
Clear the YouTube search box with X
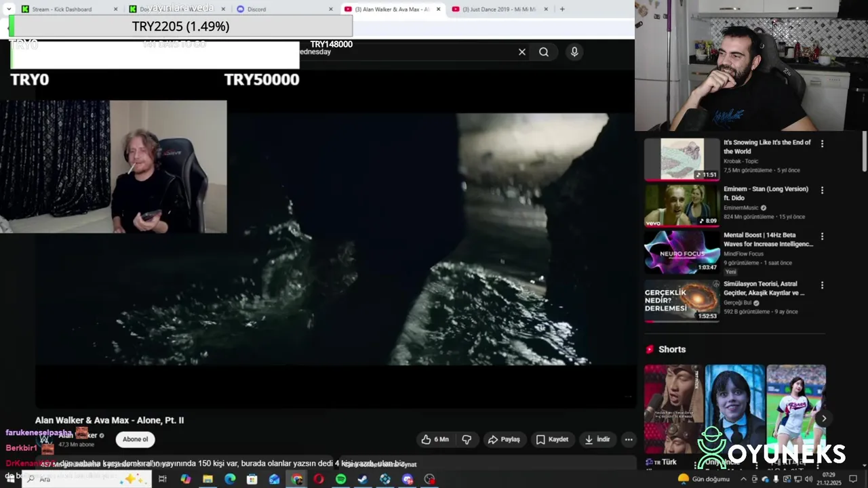[522, 52]
